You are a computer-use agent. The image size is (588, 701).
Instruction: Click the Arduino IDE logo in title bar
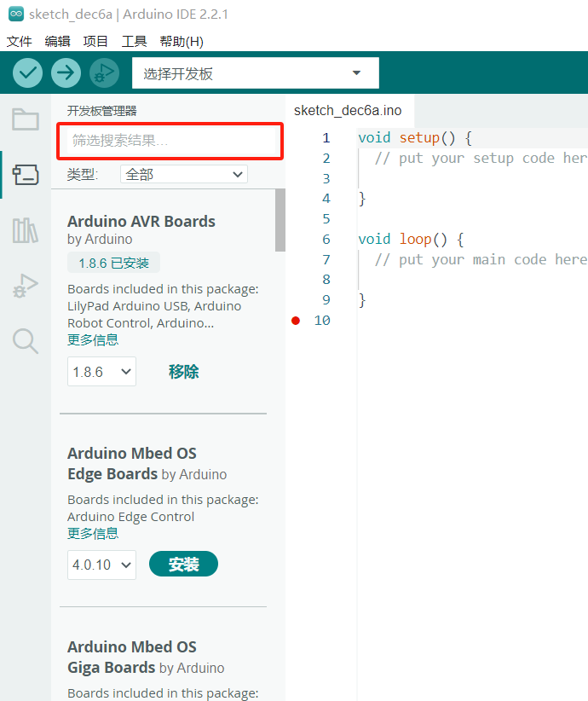[16, 14]
